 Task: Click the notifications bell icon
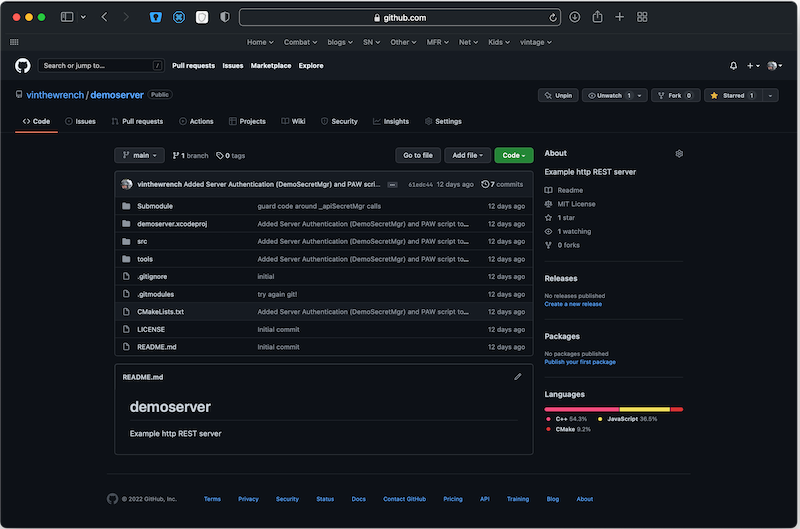(733, 66)
